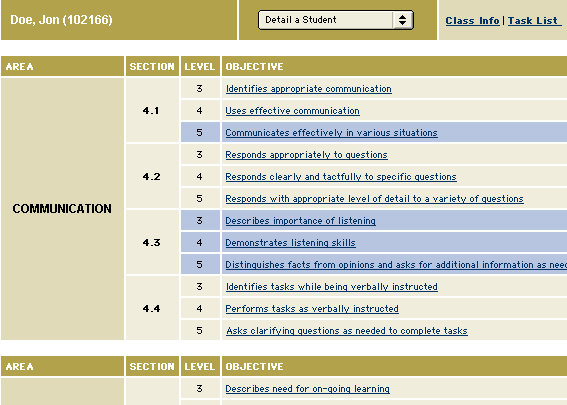The width and height of the screenshot is (567, 405).
Task: Click the dropdown stepper arrows
Action: click(x=402, y=20)
